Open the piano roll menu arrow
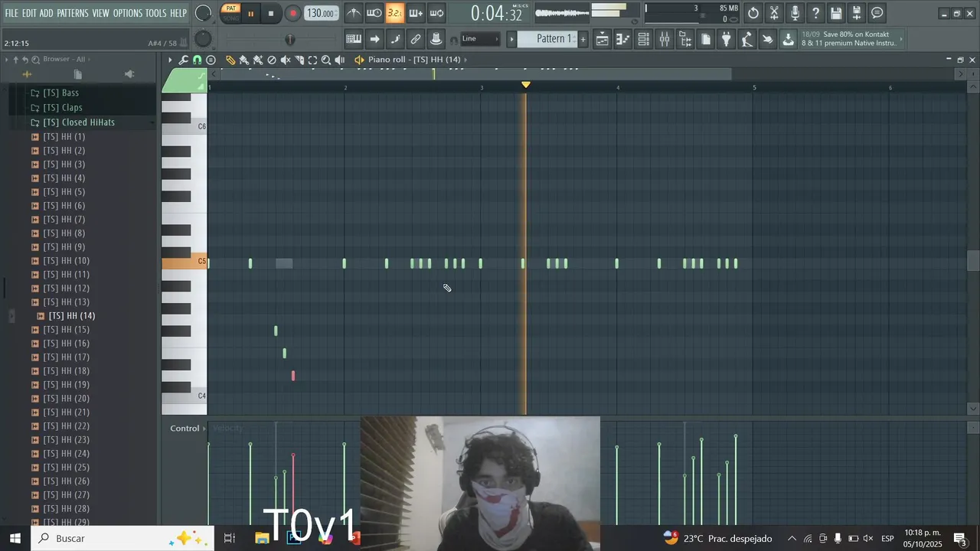 [170, 60]
